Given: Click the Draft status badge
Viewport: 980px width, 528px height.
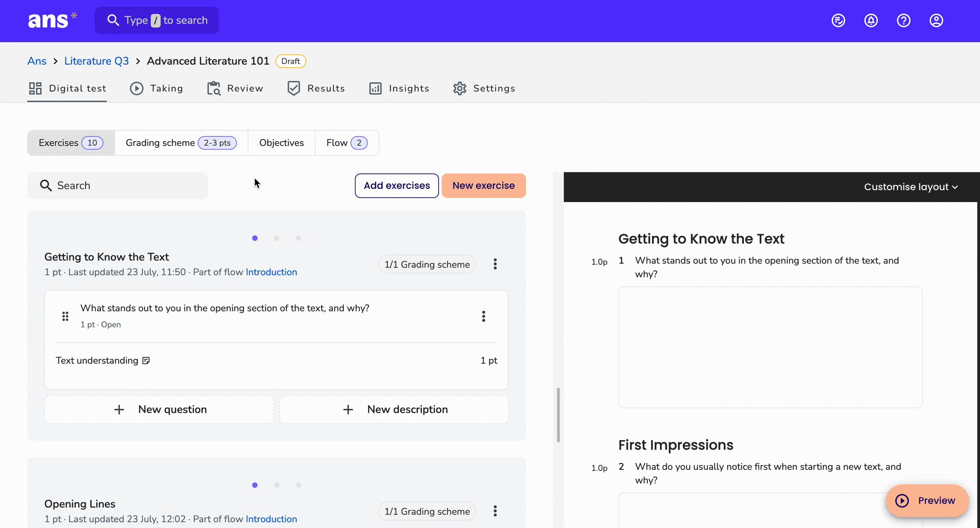Looking at the screenshot, I should (x=290, y=61).
